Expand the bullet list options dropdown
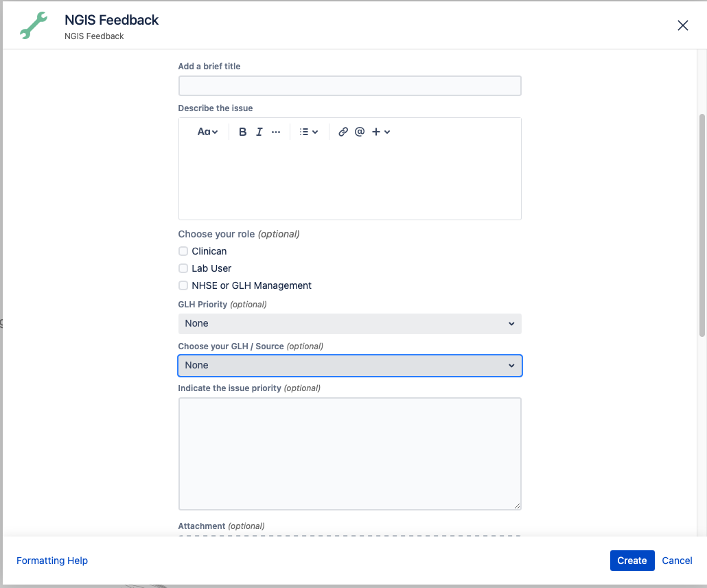The width and height of the screenshot is (707, 588). [309, 132]
